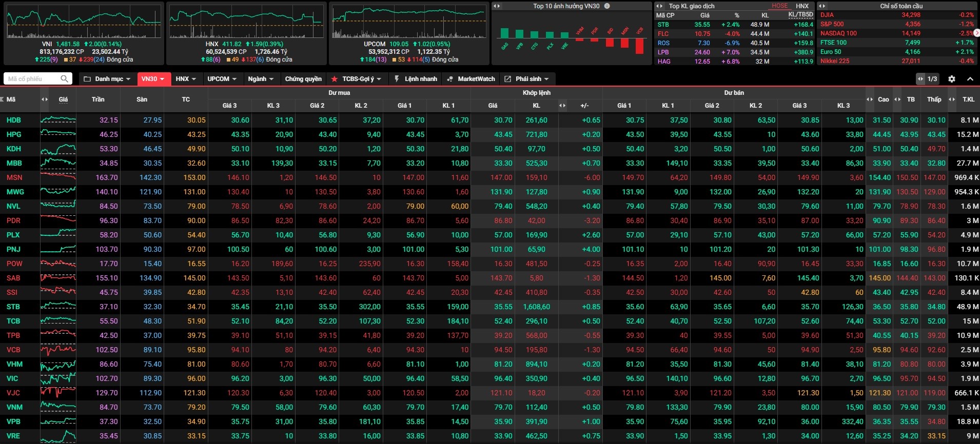Screen dimensions: 980x444
Task: Click the FTSE 100 index row
Action: (897, 43)
